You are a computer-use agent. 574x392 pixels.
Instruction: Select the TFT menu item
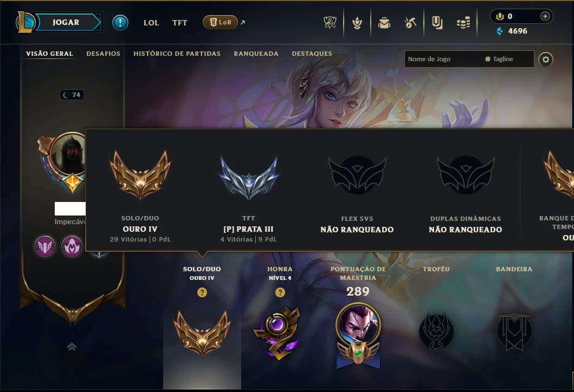[x=180, y=23]
